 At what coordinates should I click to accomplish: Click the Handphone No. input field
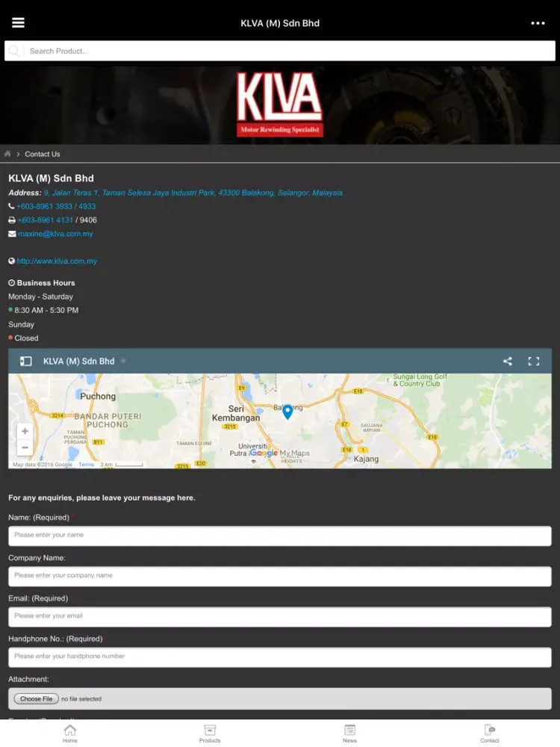(280, 657)
